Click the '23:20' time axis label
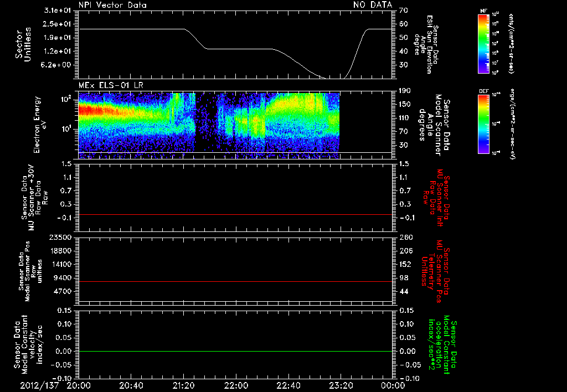This screenshot has width=567, height=392. point(341,385)
